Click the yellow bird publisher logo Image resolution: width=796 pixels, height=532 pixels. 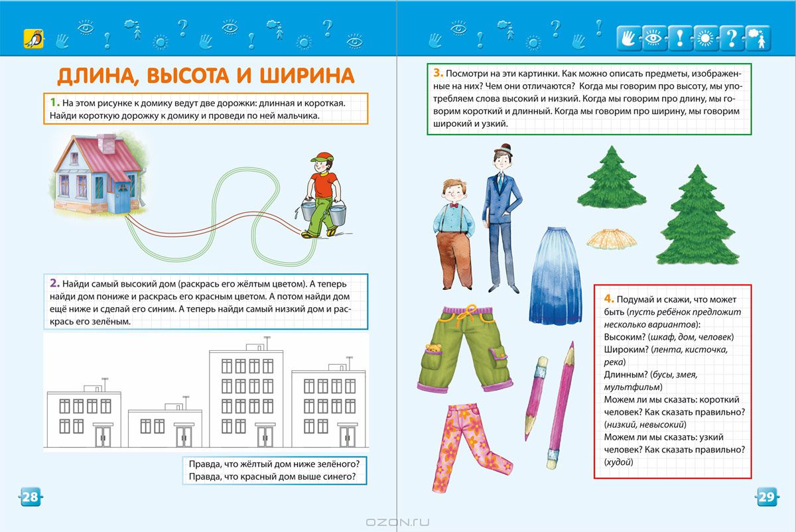coord(32,38)
